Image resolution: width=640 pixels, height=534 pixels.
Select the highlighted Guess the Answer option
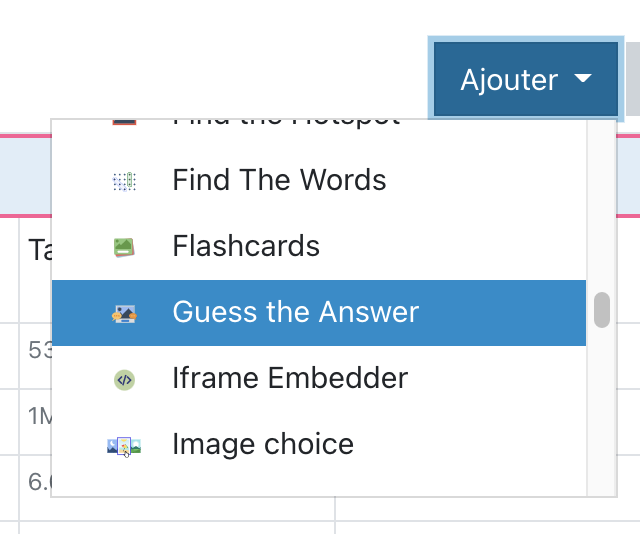pyautogui.click(x=295, y=313)
